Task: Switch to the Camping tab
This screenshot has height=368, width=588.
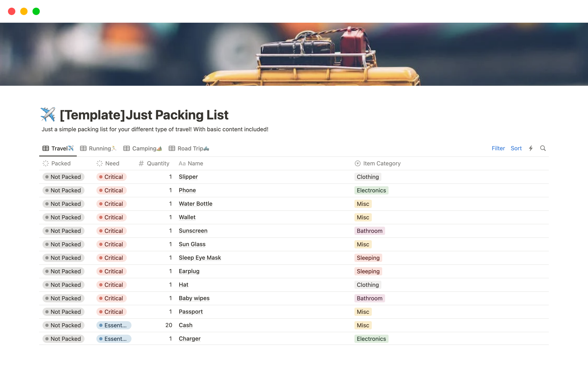Action: tap(143, 148)
